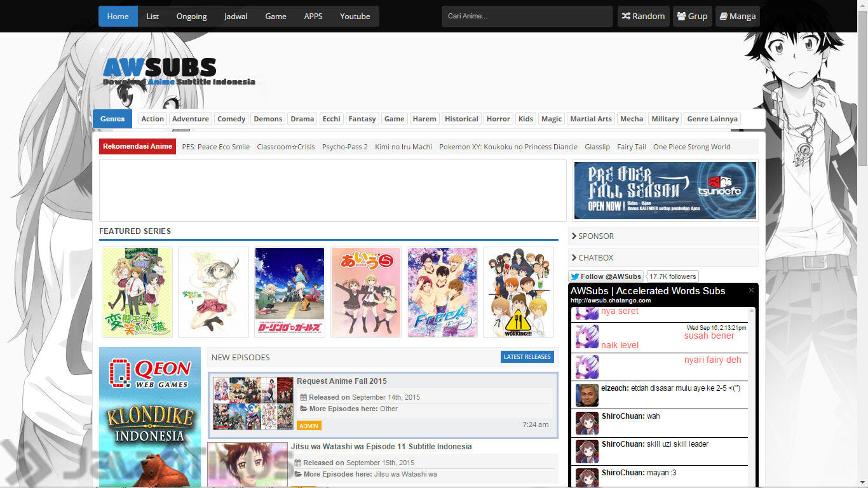The height and width of the screenshot is (488, 868).
Task: Open the List menu item
Action: pyautogui.click(x=153, y=16)
